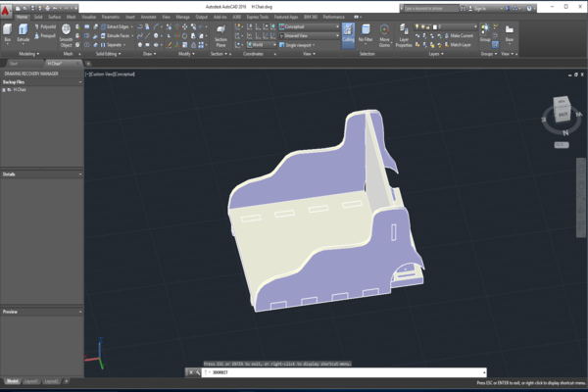Click the Group objects icon
Image resolution: width=588 pixels, height=392 pixels.
[485, 32]
